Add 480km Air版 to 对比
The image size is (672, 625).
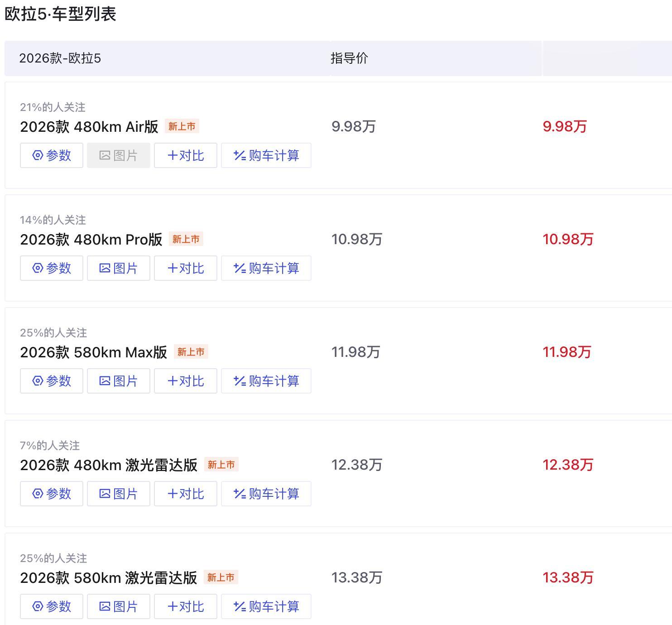pos(186,155)
